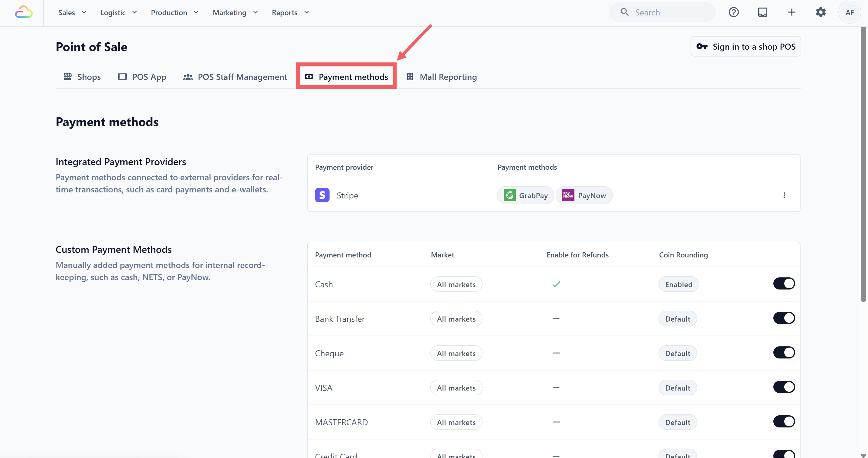Expand the Reports menu dropdown
Viewport: 868px width, 458px height.
(x=290, y=12)
